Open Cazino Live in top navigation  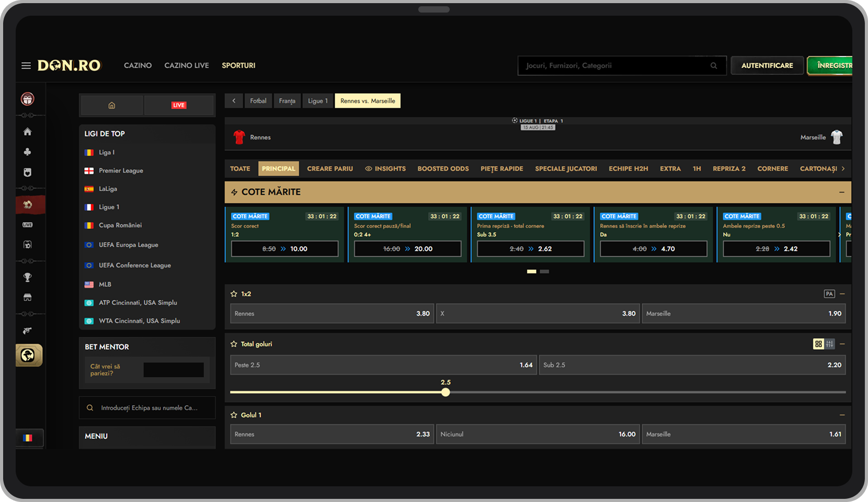click(187, 65)
